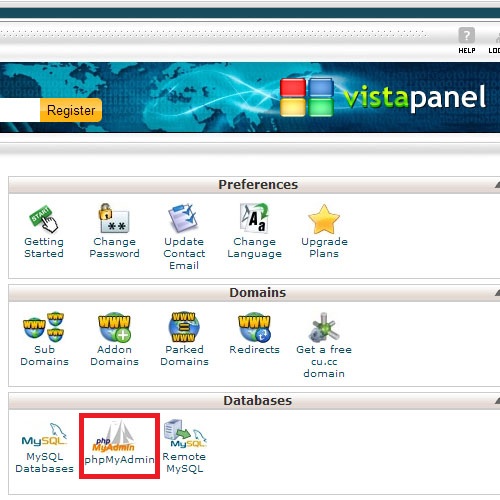Collapse the Databases section arrow
This screenshot has width=500, height=500.
click(x=497, y=400)
